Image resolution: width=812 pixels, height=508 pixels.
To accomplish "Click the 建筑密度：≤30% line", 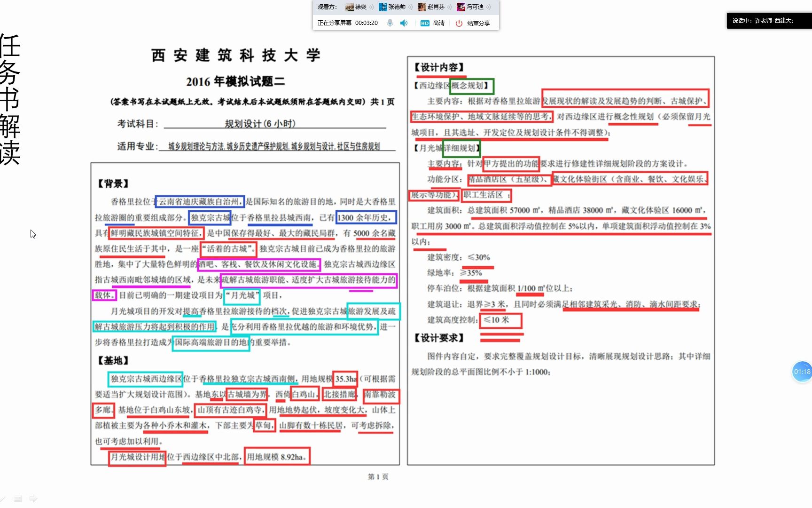I will point(459,257).
